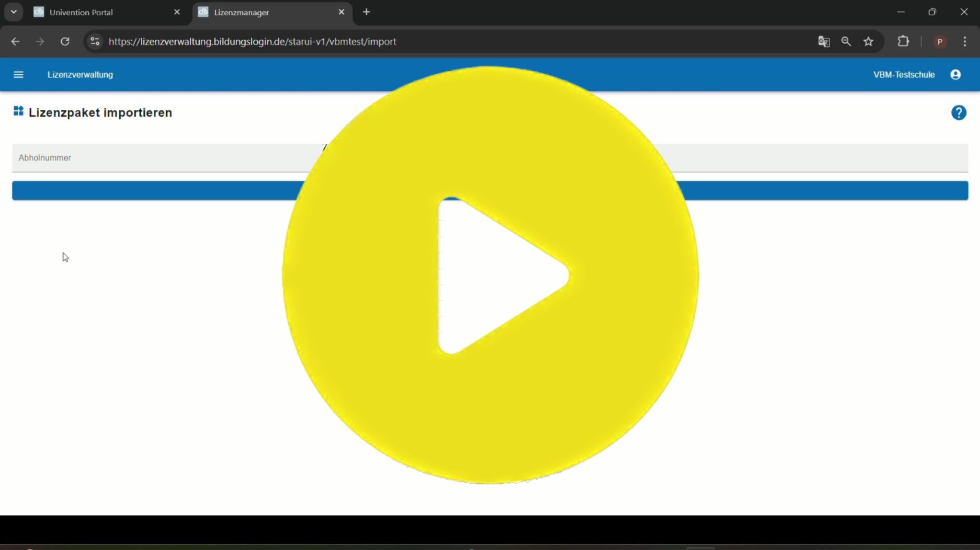Bookmark this page with the star icon
The height and width of the screenshot is (550, 980).
coord(868,42)
